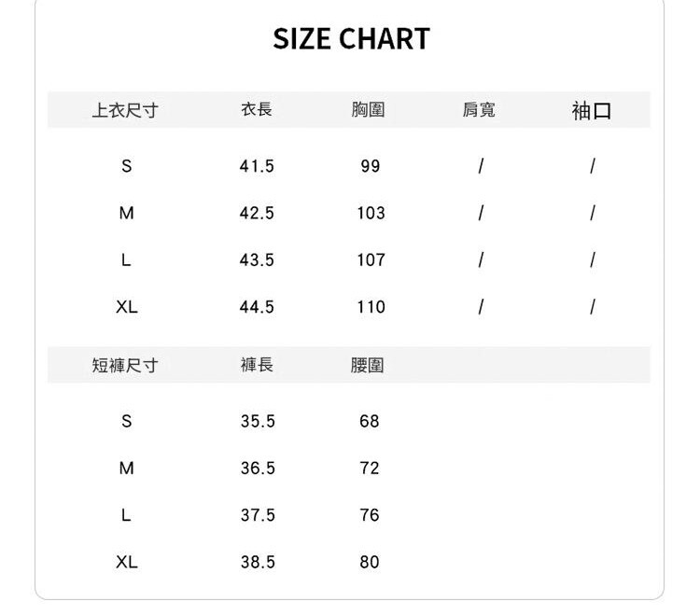The height and width of the screenshot is (616, 700).
Task: Click the SIZE CHART title
Action: [x=351, y=39]
